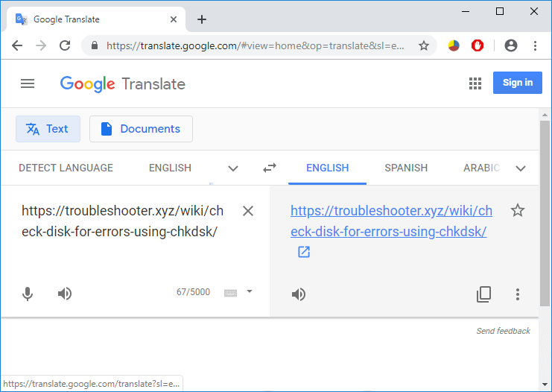Click the microphone voice input icon
Image resolution: width=552 pixels, height=392 pixels.
click(28, 294)
